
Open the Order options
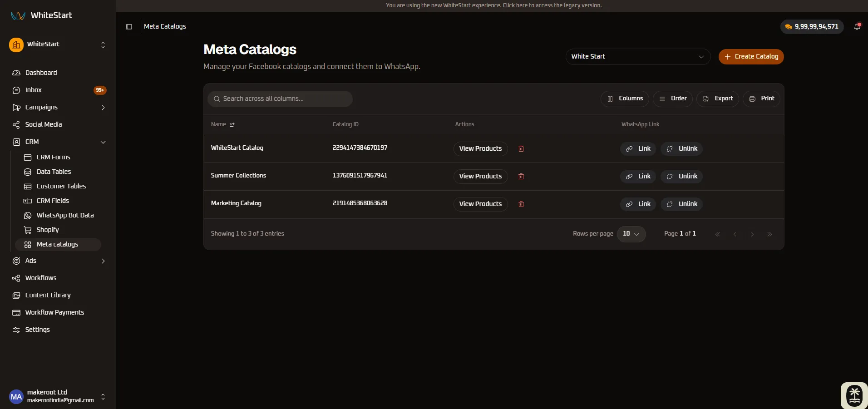click(672, 99)
